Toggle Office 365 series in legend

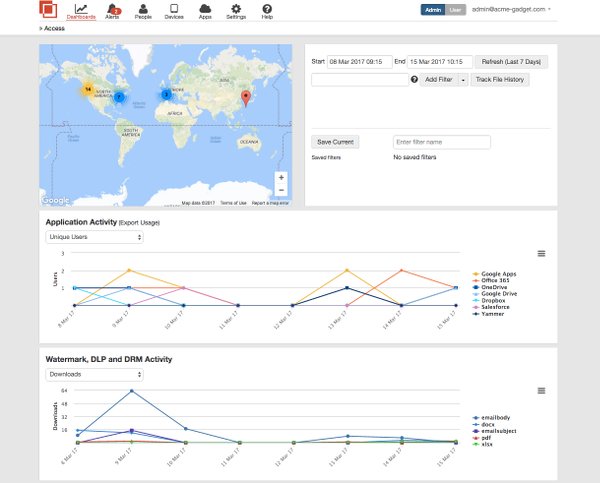[x=491, y=281]
